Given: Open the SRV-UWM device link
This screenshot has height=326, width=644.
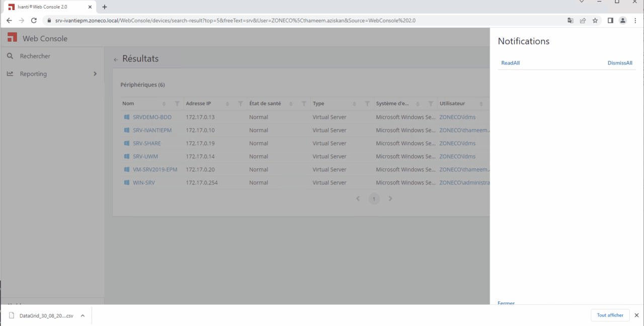Looking at the screenshot, I should [x=145, y=156].
